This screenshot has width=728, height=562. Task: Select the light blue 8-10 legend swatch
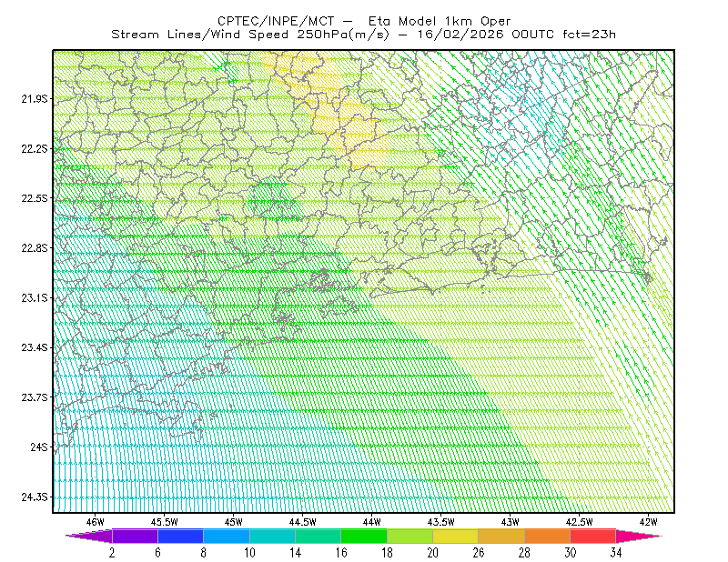[227, 536]
